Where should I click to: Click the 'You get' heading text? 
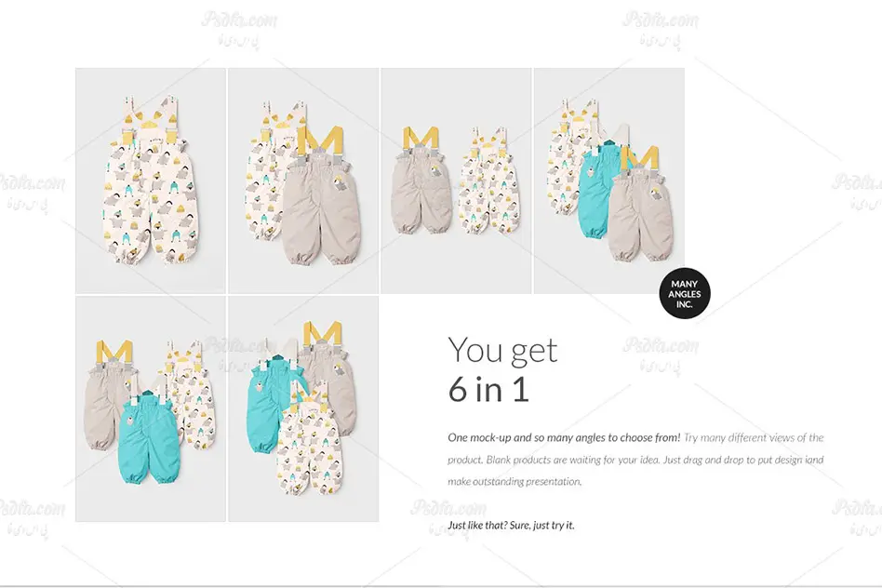coord(502,350)
